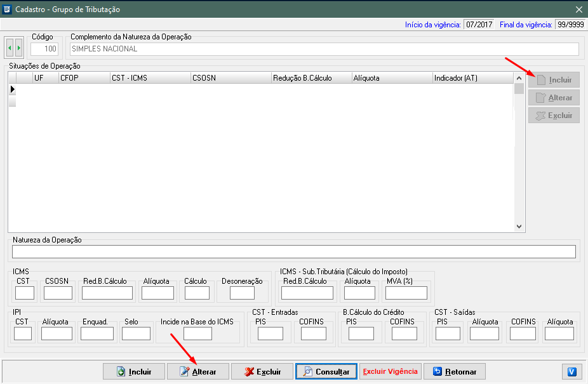
Task: Click the MVA (%) input field
Action: (x=406, y=293)
